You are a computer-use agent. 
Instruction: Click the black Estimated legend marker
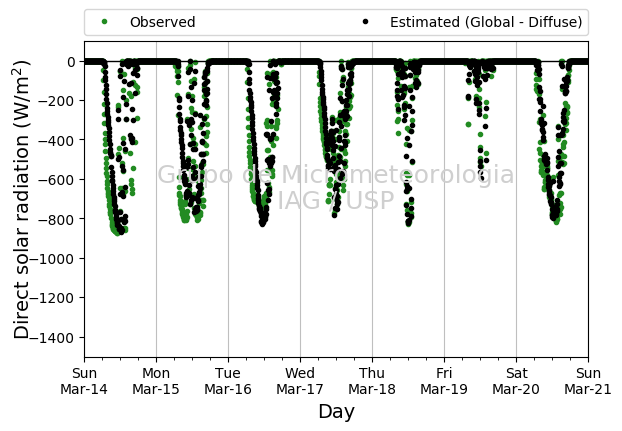[x=365, y=22]
